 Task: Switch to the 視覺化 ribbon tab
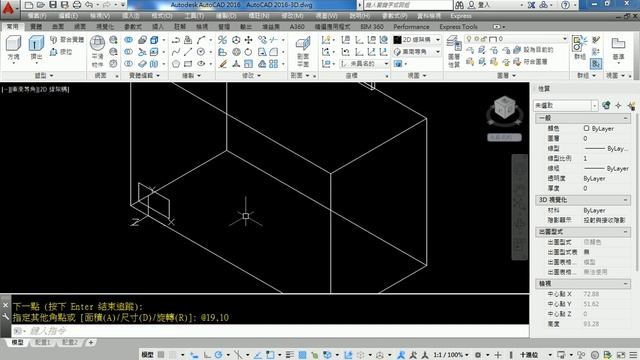(x=105, y=27)
